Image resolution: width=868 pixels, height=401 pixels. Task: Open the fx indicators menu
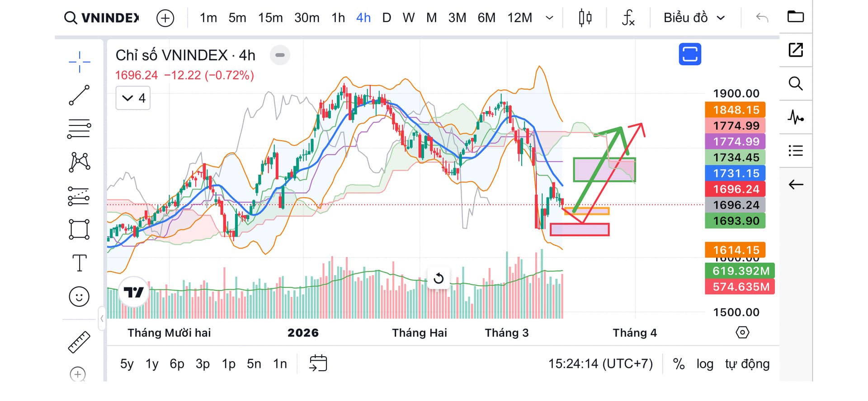tap(628, 18)
